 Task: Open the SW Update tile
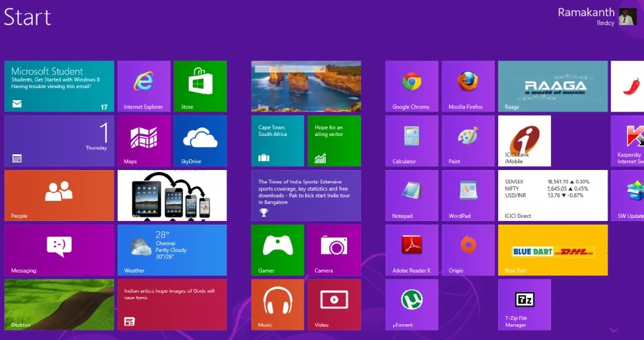click(628, 195)
